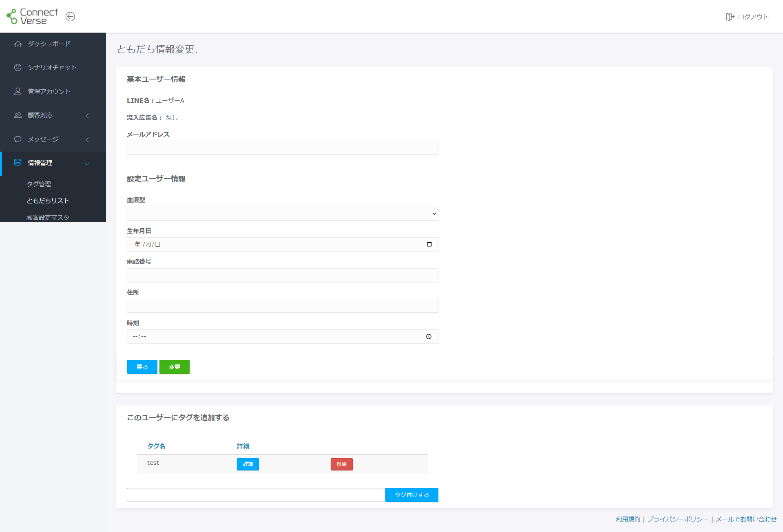The image size is (783, 532).
Task: Open the 利用規約 footer link
Action: click(628, 519)
